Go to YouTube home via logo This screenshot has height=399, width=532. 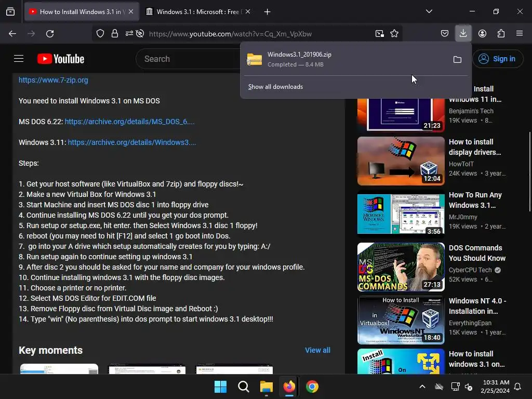[61, 59]
